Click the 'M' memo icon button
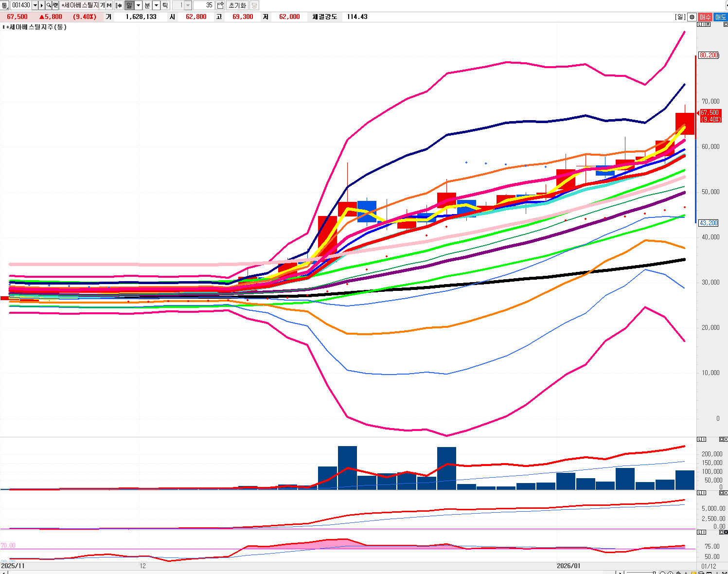 point(109,5)
